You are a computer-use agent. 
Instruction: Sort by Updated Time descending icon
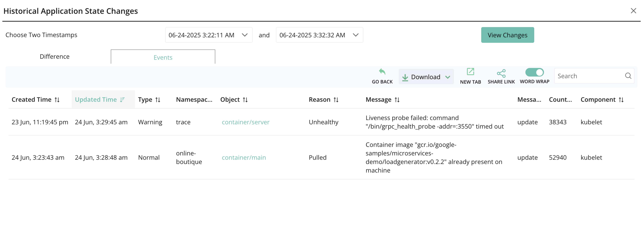pos(122,100)
